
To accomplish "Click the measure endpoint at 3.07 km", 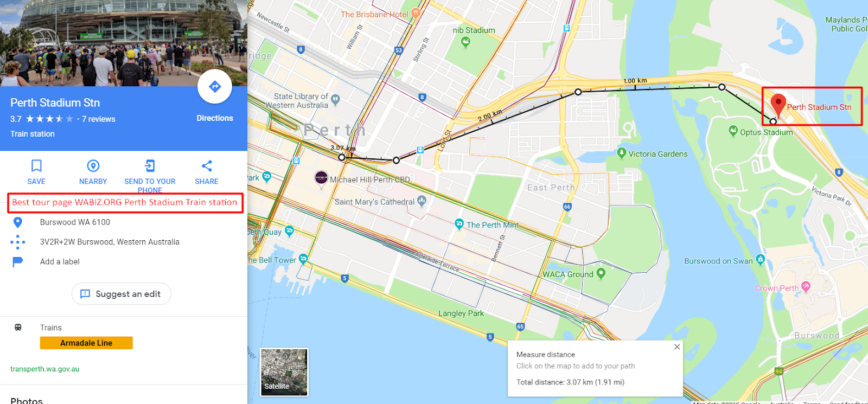I will [342, 157].
